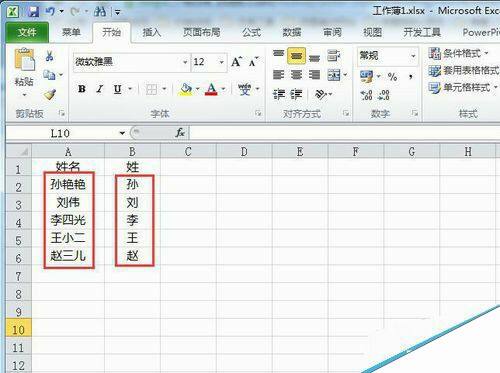
Task: Click the font color red A swatch
Action: pyautogui.click(x=211, y=89)
